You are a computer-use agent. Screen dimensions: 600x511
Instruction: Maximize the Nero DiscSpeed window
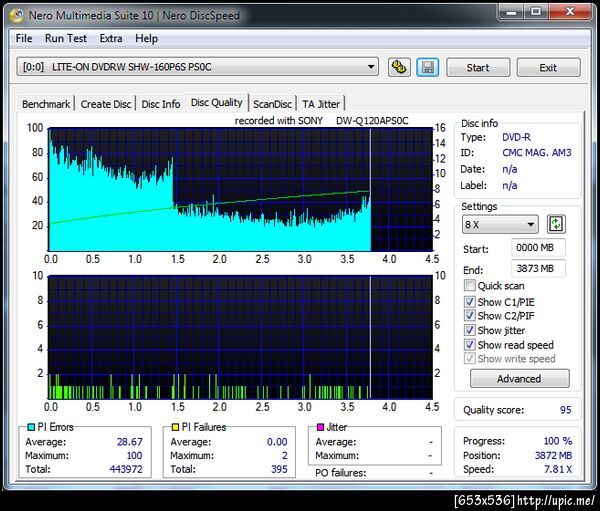536,12
